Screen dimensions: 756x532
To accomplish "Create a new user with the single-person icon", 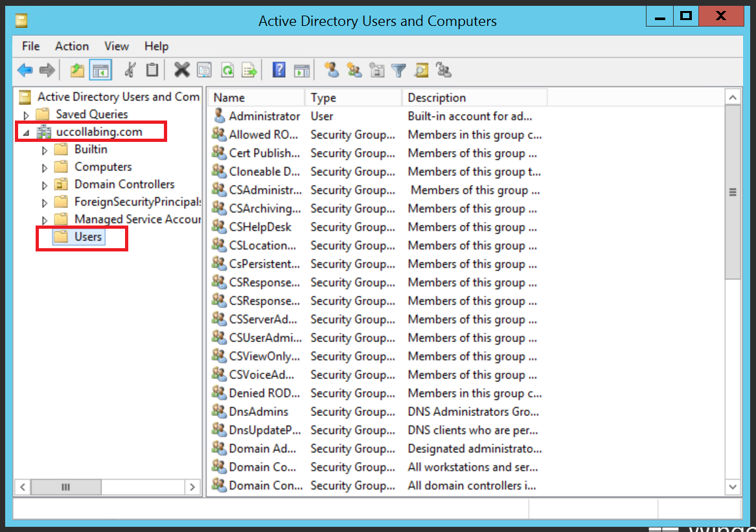I will pyautogui.click(x=331, y=71).
